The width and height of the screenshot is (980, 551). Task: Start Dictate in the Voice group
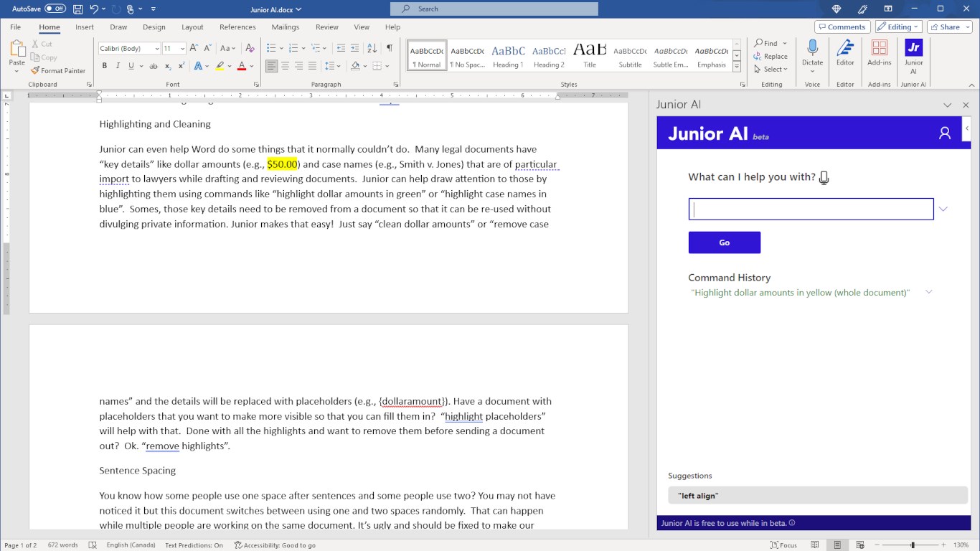[812, 55]
